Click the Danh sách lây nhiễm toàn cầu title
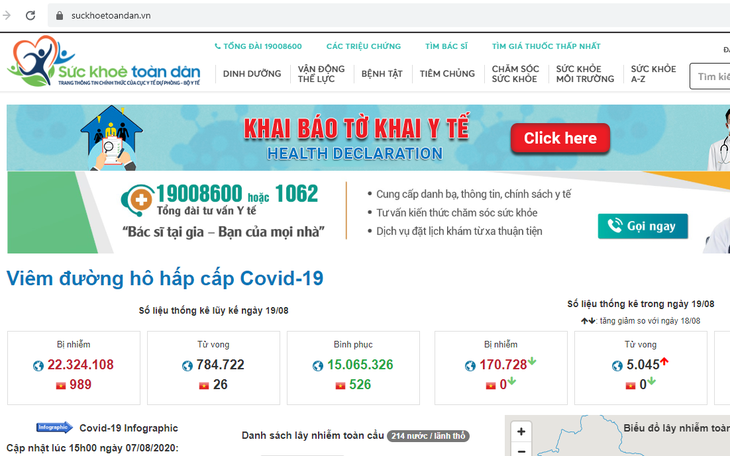Image resolution: width=730 pixels, height=456 pixels. click(x=312, y=436)
